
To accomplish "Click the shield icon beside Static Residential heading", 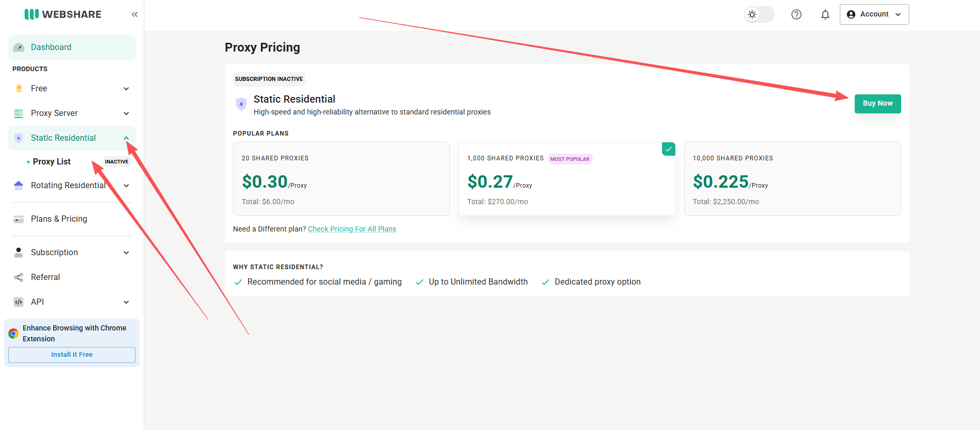I will click(241, 104).
